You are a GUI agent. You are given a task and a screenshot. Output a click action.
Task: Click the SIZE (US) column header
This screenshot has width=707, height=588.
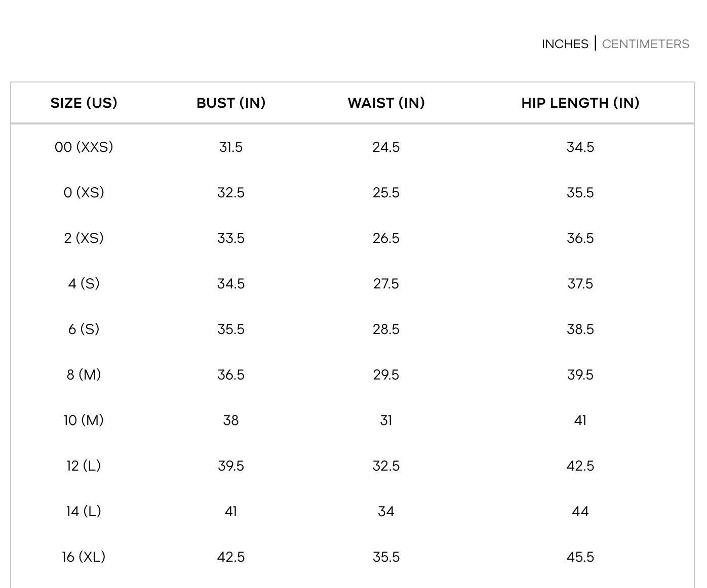click(84, 103)
